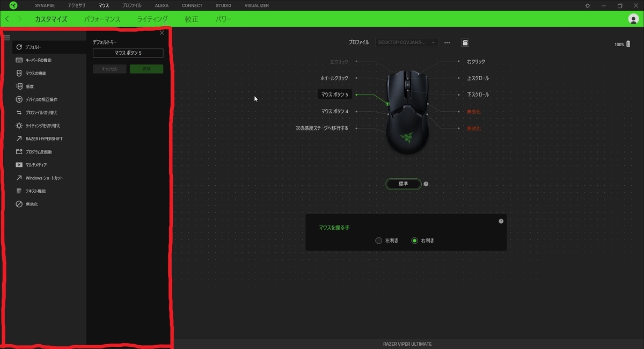Open the profile dropdown DESKTOP-CQVJAN5
This screenshot has width=644, height=349.
point(407,42)
